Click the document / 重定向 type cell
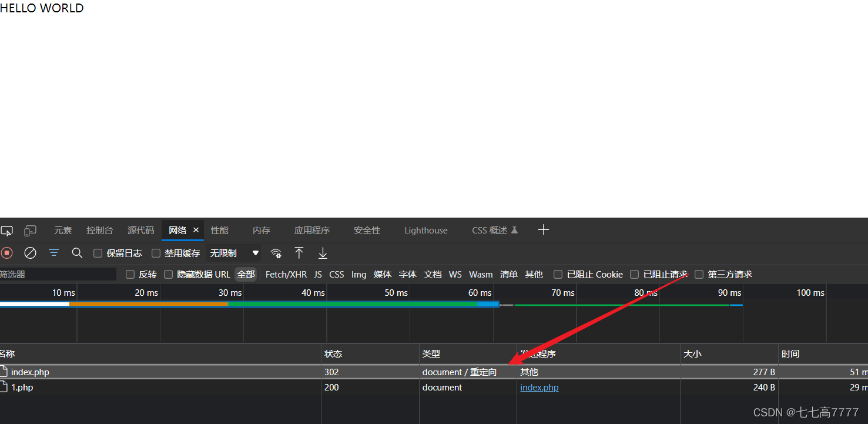The image size is (868, 424). [460, 372]
